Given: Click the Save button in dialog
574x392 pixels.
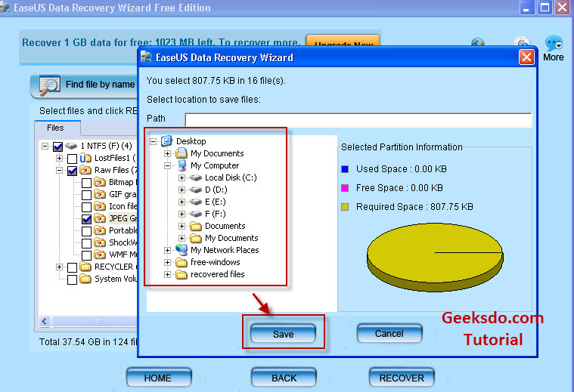Looking at the screenshot, I should tap(283, 334).
